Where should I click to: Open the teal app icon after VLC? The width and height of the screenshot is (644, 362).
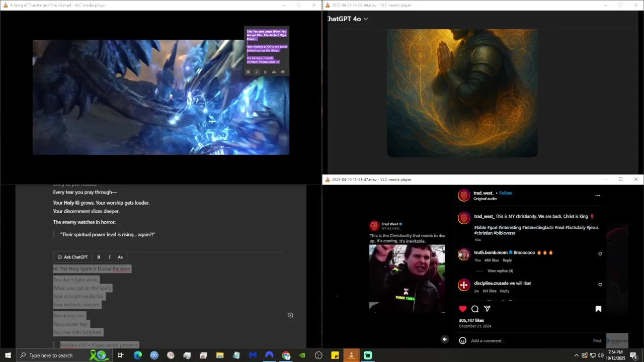click(x=368, y=355)
